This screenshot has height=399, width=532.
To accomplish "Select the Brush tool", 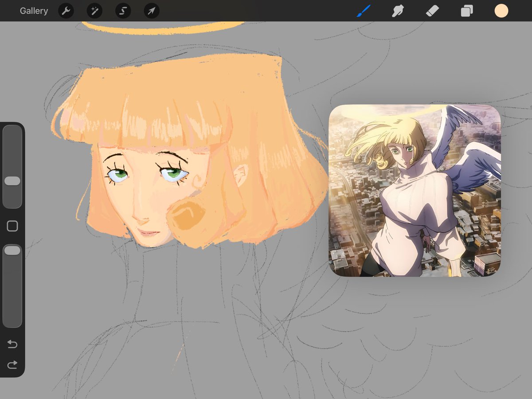I will (x=364, y=11).
